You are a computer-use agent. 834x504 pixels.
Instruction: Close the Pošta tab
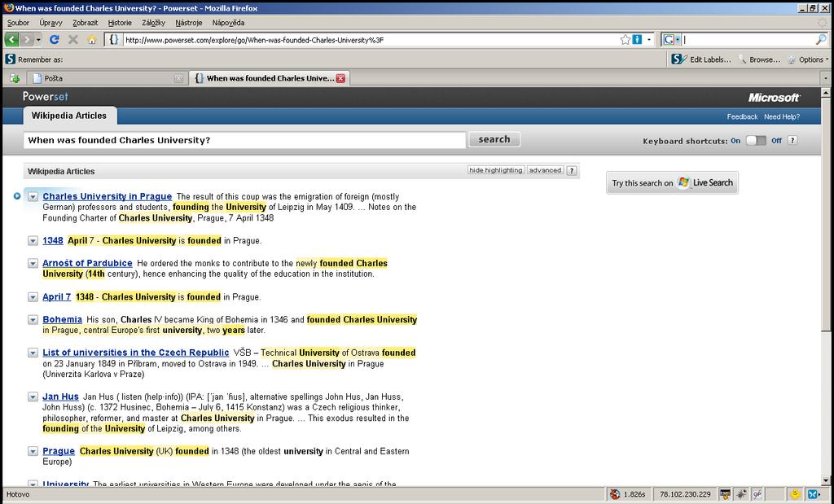click(x=178, y=79)
